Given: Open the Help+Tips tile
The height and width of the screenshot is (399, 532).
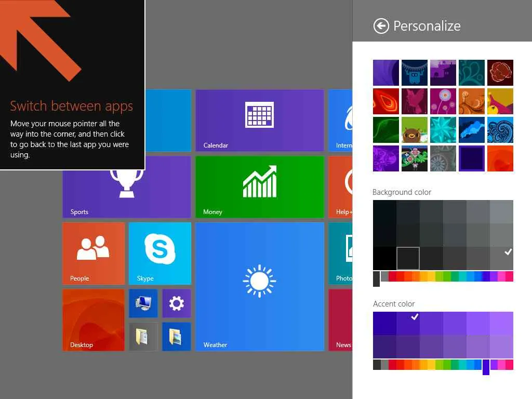Looking at the screenshot, I should click(340, 187).
